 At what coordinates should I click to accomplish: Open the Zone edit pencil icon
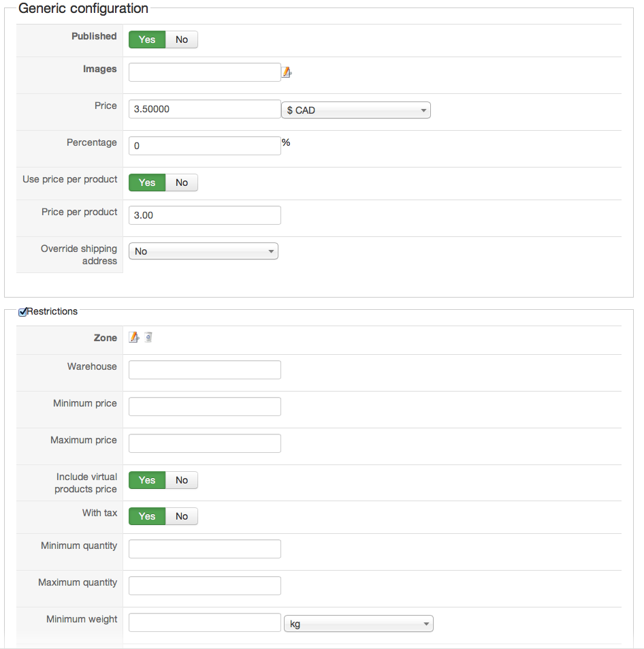(133, 337)
